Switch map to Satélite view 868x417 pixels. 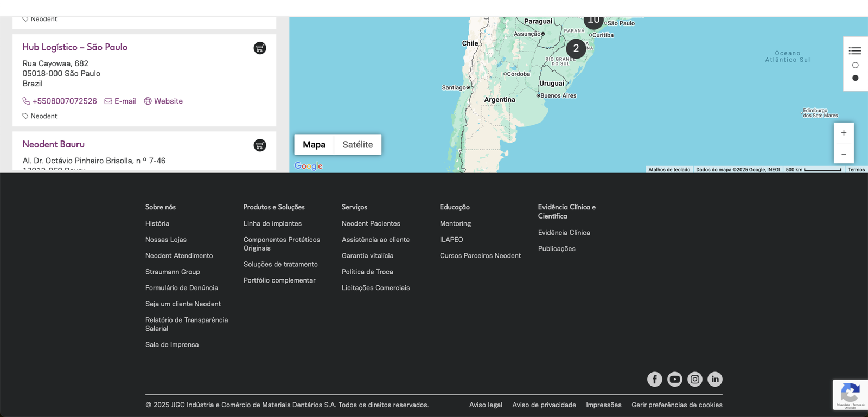point(358,145)
